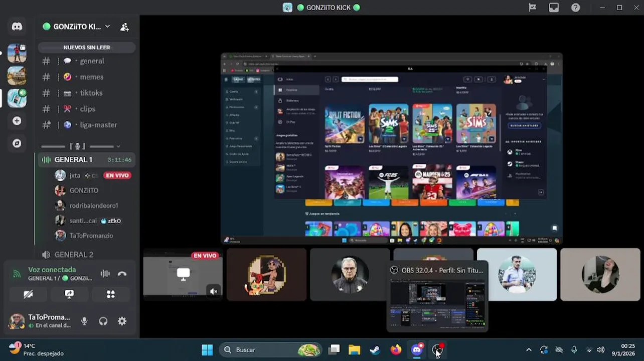Viewport: 644px width, 361px height.
Task: Toggle your camera in the voice panel
Action: click(x=28, y=294)
